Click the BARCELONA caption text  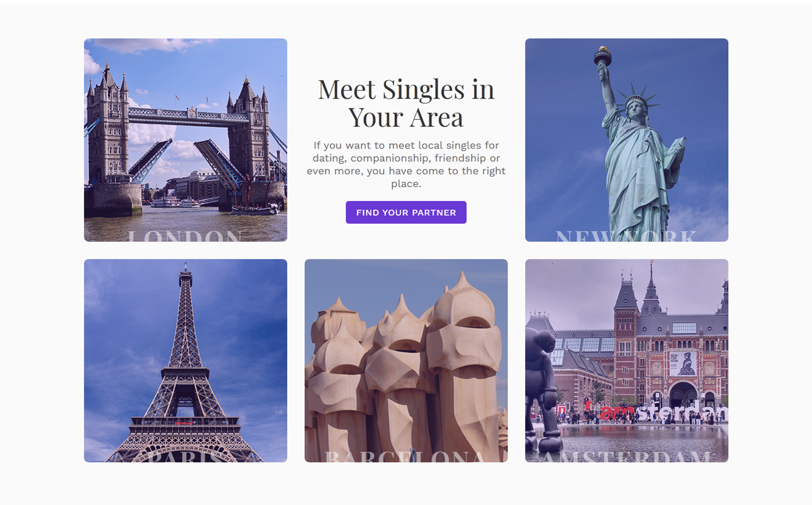[405, 457]
